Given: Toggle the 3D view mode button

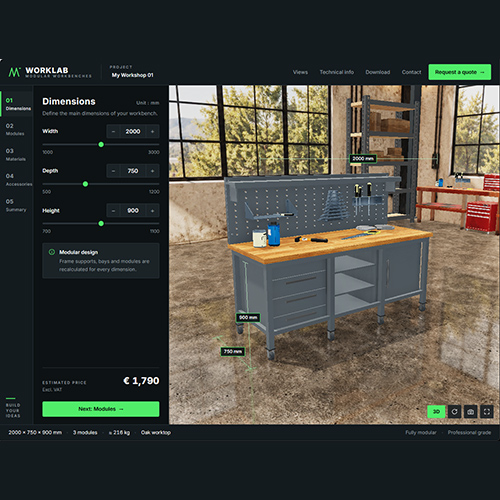Looking at the screenshot, I should click(436, 412).
